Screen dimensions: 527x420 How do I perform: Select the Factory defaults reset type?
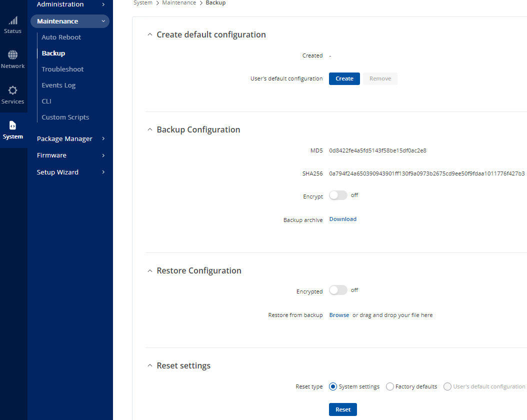pos(389,386)
